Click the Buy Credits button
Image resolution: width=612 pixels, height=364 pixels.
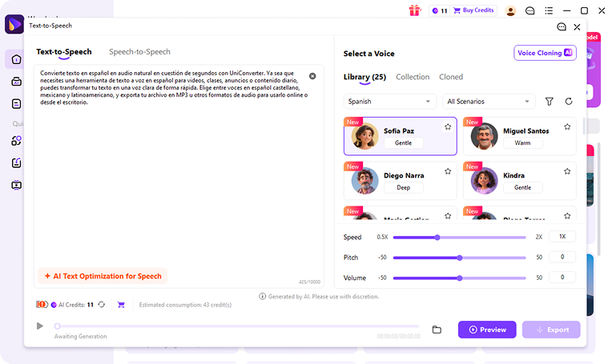[x=474, y=10]
